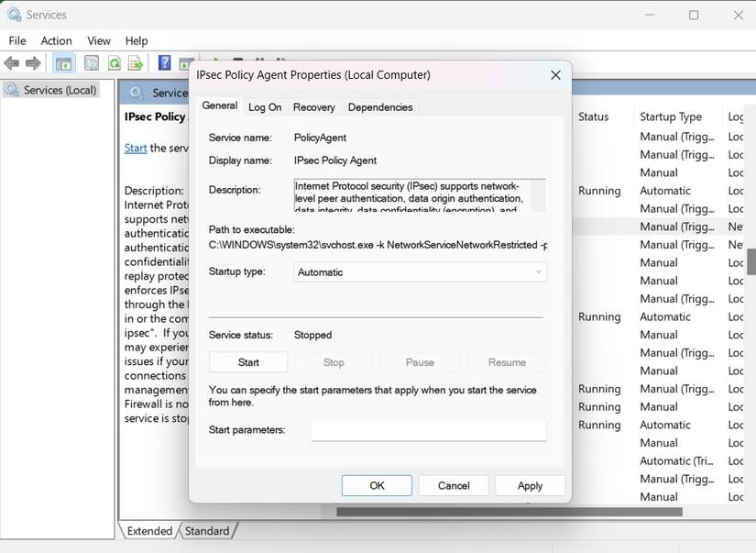Click the Services gear icon in the title bar
This screenshot has width=756, height=553.
[x=14, y=15]
